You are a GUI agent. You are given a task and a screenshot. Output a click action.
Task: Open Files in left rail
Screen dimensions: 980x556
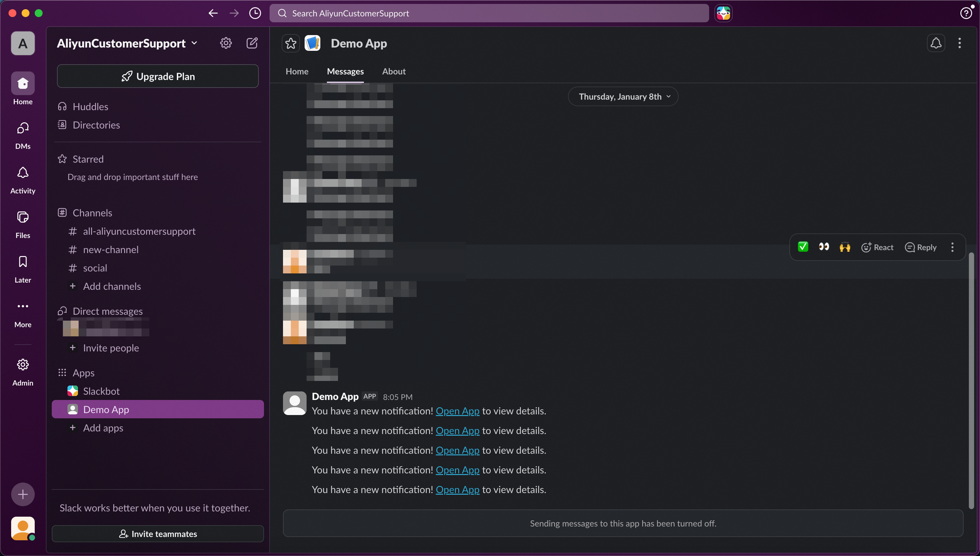(23, 225)
